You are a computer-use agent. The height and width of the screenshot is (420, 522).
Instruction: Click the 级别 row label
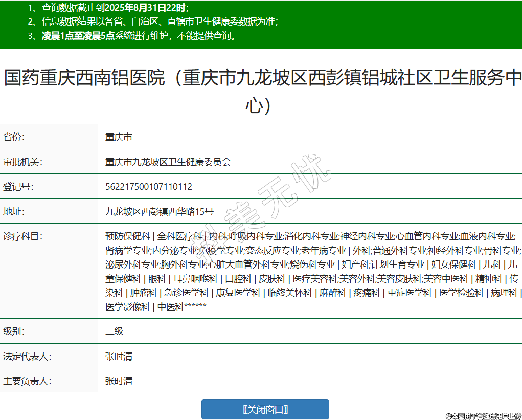[14, 331]
